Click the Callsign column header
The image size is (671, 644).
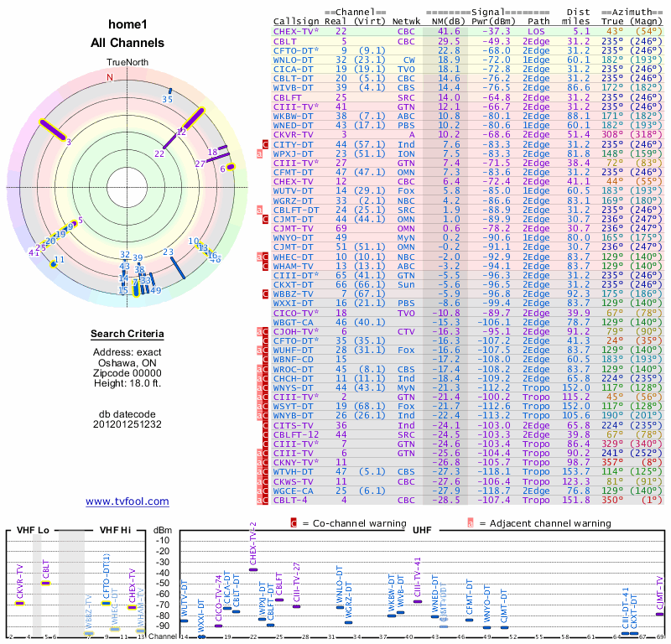click(x=296, y=22)
